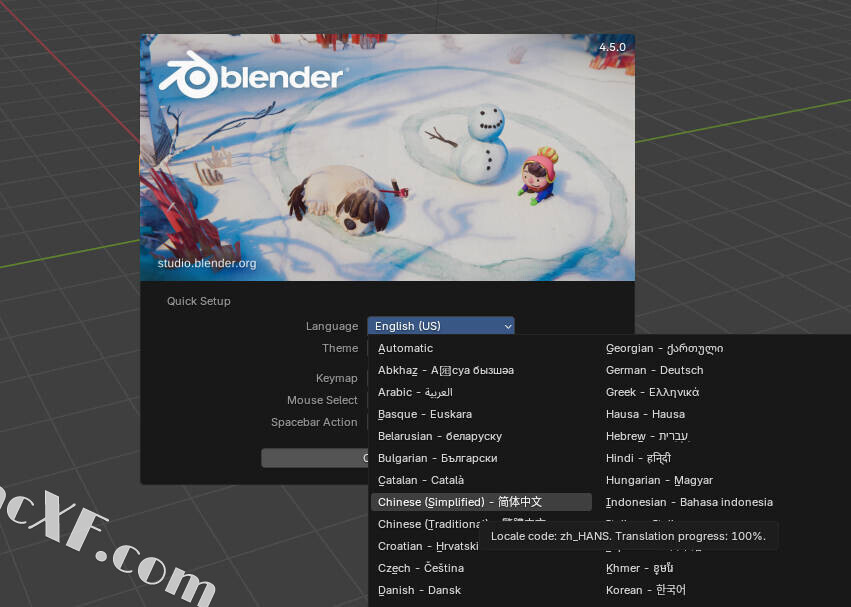
Task: Choose Bulgarian from the language list
Action: point(481,458)
